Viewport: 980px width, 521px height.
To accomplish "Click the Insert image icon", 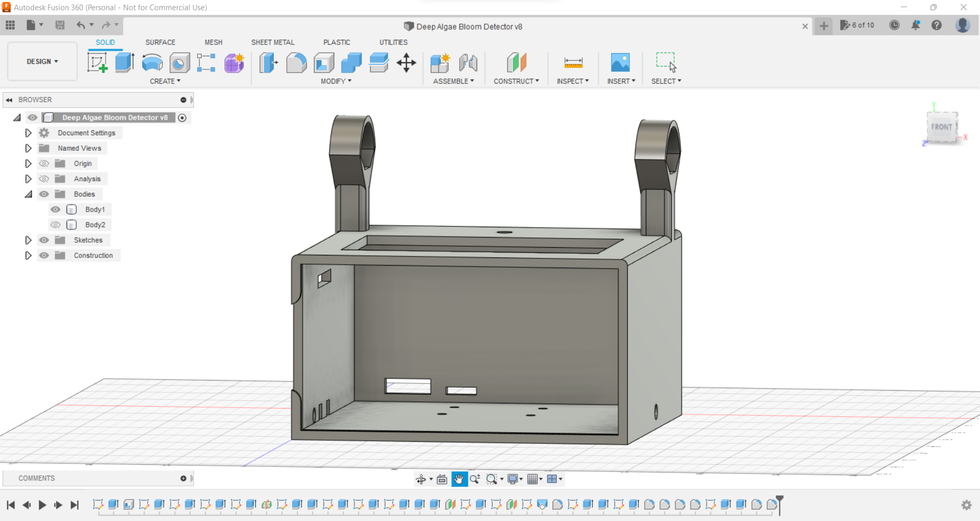I will [620, 63].
